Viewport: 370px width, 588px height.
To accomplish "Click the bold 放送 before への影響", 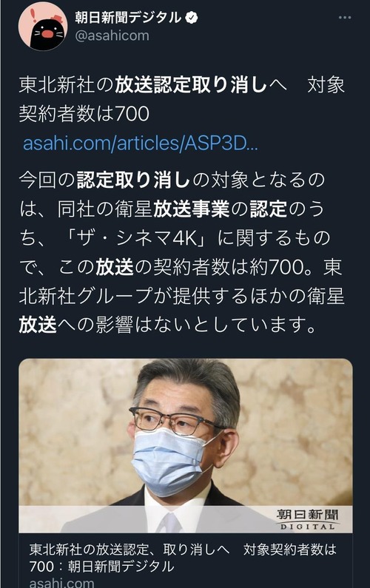I will (x=38, y=325).
